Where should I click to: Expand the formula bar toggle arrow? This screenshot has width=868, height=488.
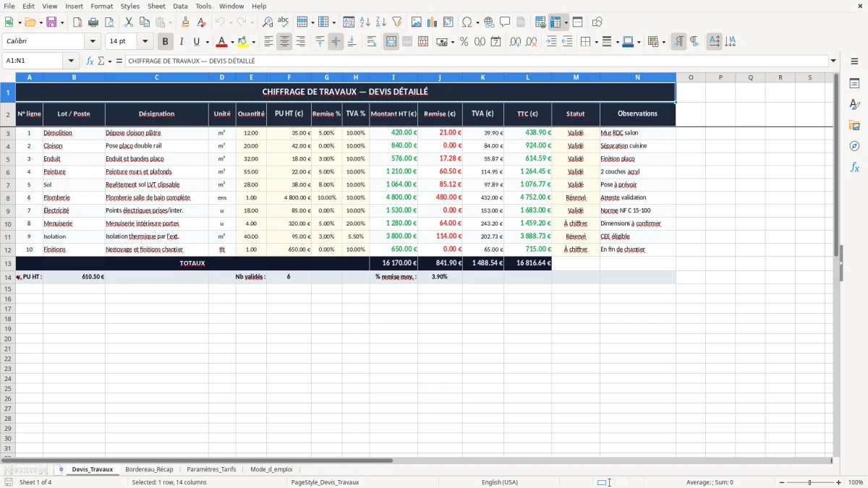pos(833,61)
